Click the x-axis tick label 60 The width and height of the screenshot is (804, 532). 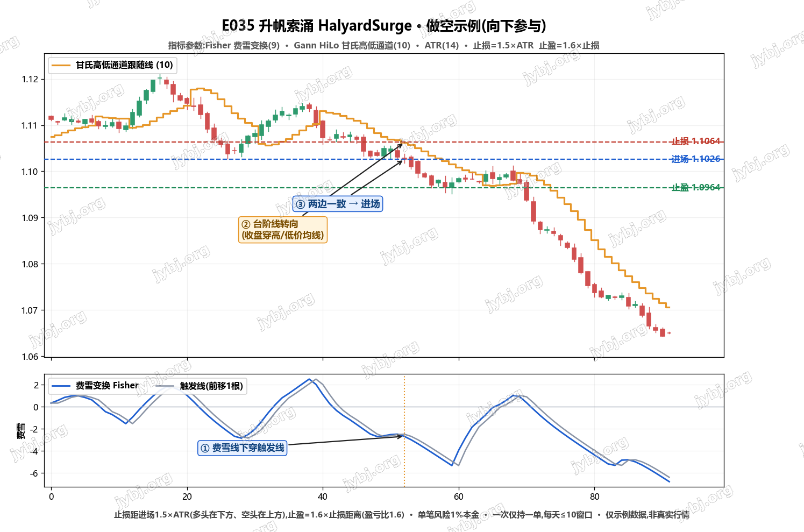tap(459, 496)
